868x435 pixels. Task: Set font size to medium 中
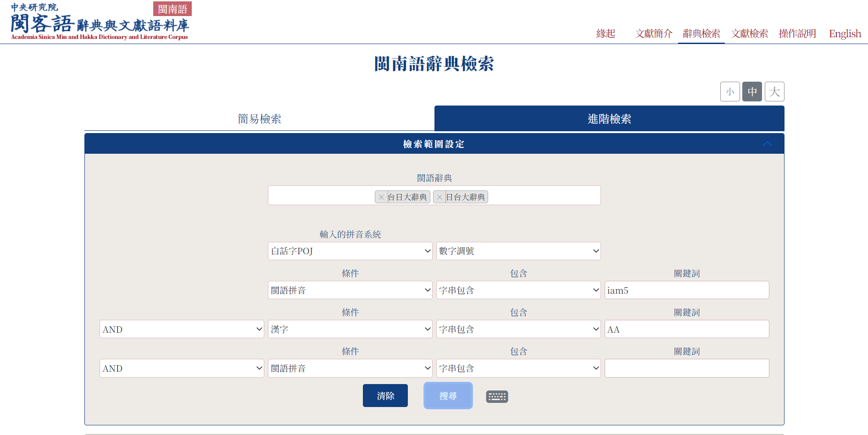click(x=752, y=92)
